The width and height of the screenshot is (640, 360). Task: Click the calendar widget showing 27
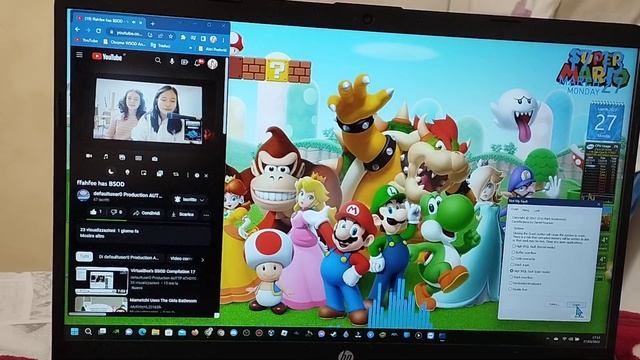pyautogui.click(x=605, y=121)
